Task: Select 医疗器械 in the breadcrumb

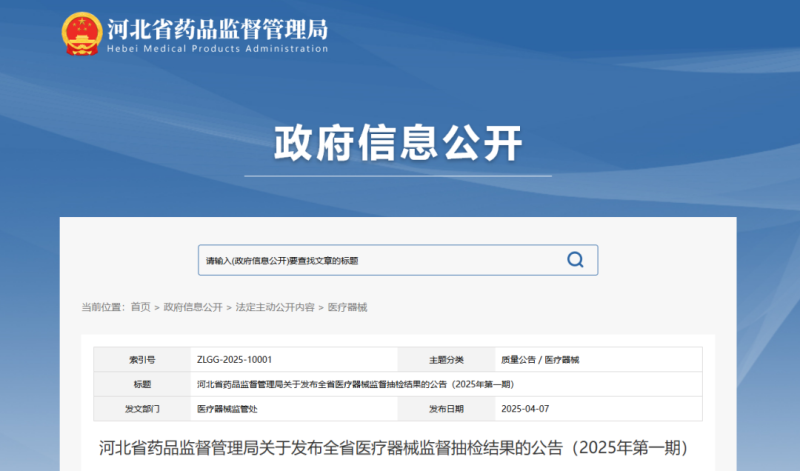Action: pyautogui.click(x=348, y=307)
